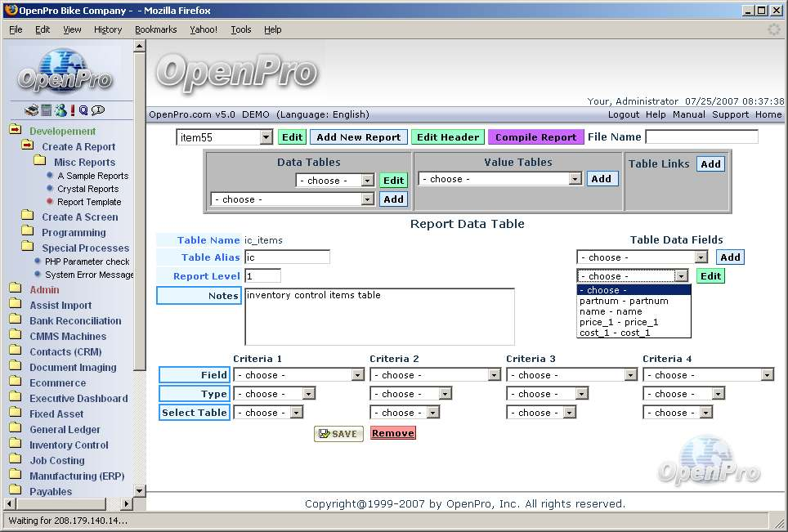This screenshot has height=532, width=788.
Task: Open the Bookmarks menu
Action: pos(155,29)
